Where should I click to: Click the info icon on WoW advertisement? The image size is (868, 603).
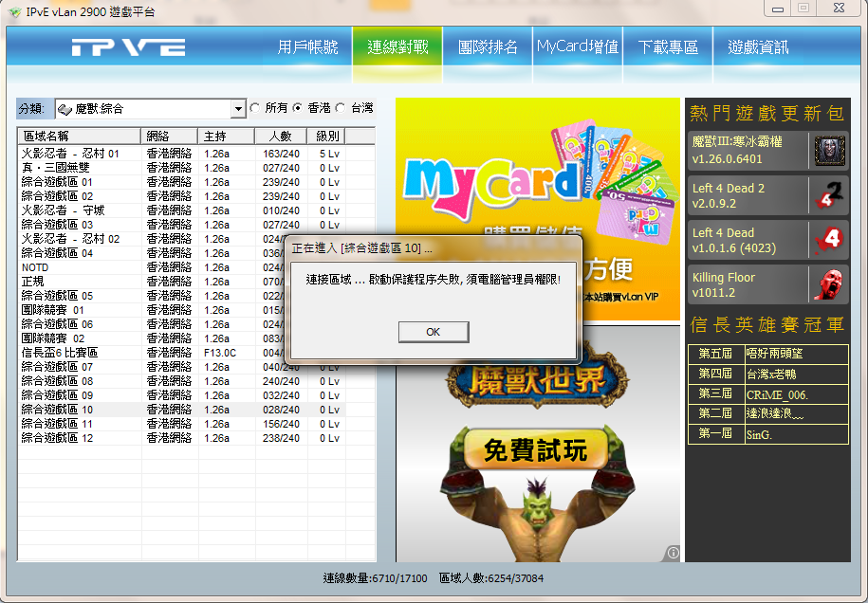tap(672, 552)
